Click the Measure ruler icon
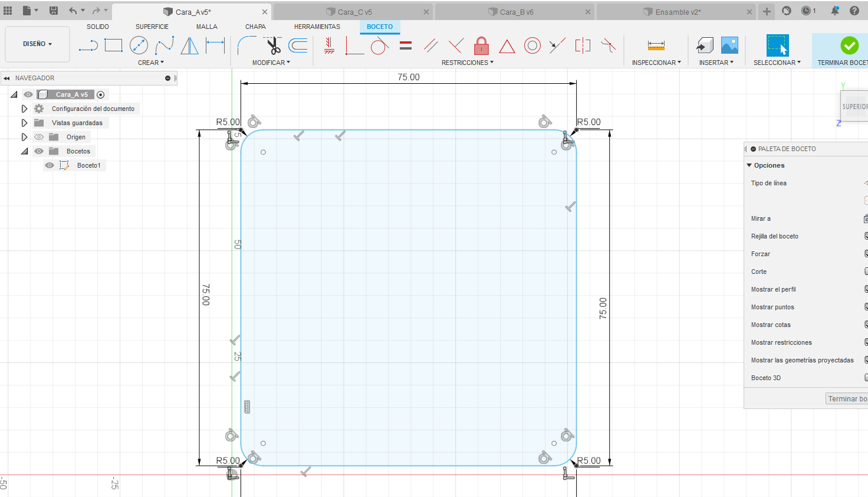This screenshot has width=868, height=497. (x=656, y=45)
